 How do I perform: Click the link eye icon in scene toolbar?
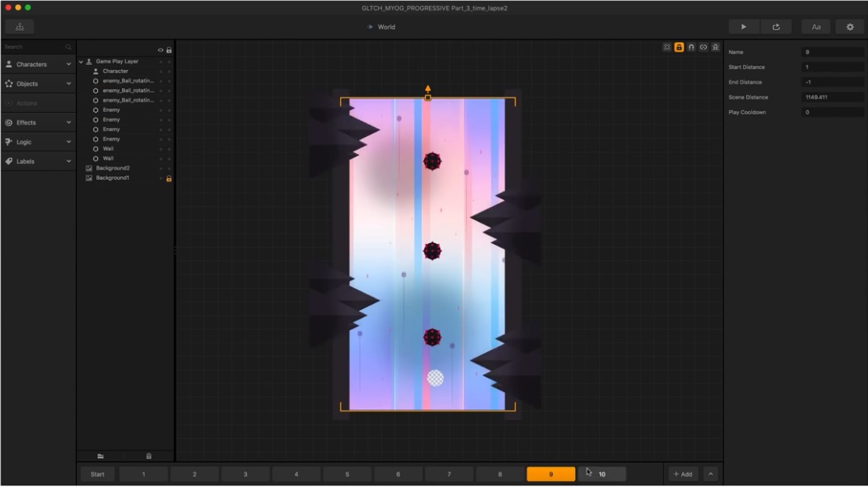pyautogui.click(x=703, y=47)
